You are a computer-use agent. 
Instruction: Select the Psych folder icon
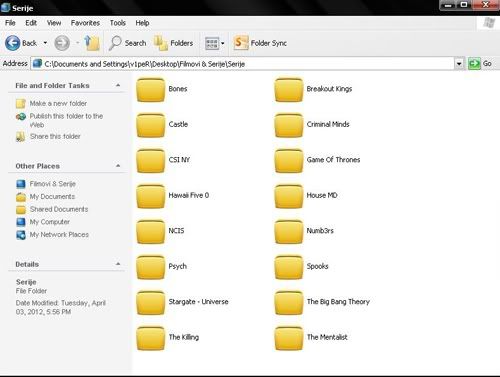(151, 267)
